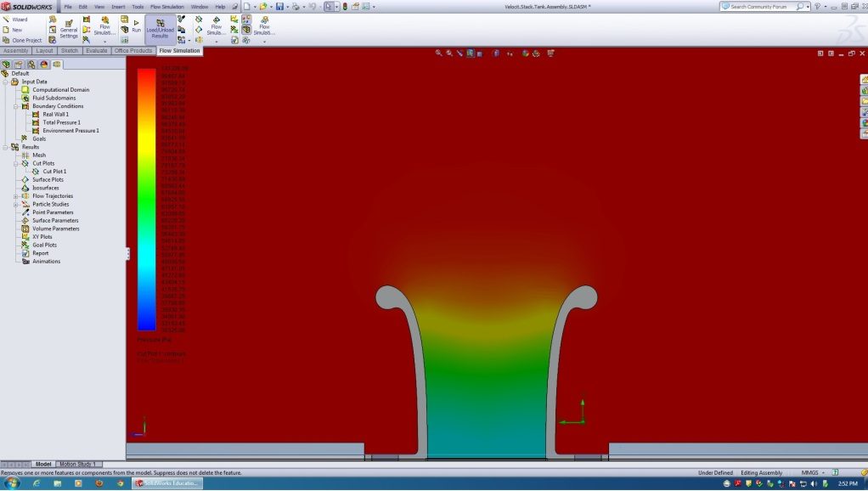Select Real Wall 1 boundary condition
868x491 pixels.
click(x=50, y=115)
